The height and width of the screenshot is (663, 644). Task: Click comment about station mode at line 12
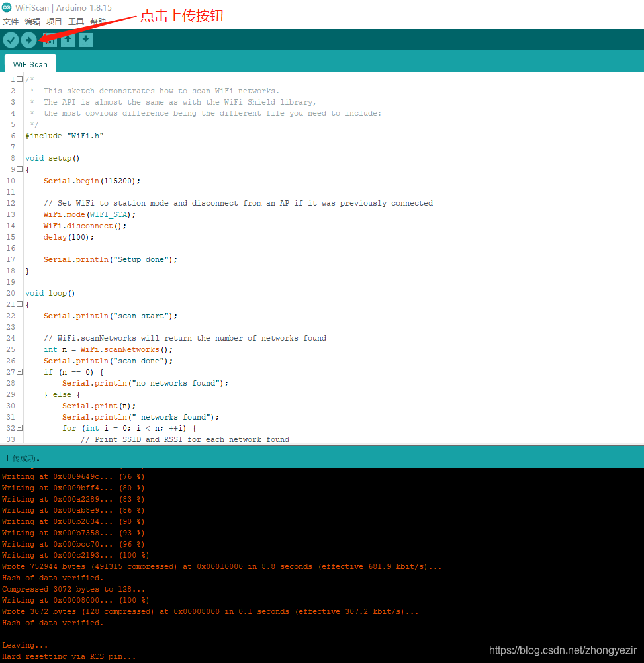238,203
